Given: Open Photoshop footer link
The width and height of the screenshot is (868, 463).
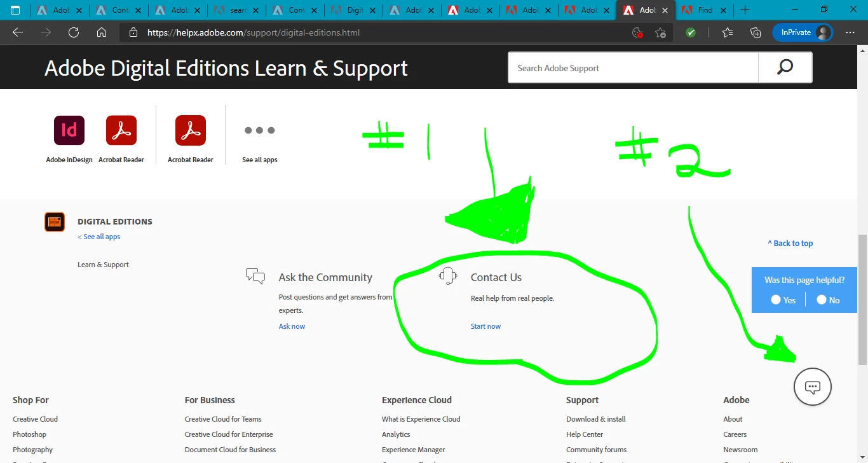Looking at the screenshot, I should (29, 434).
